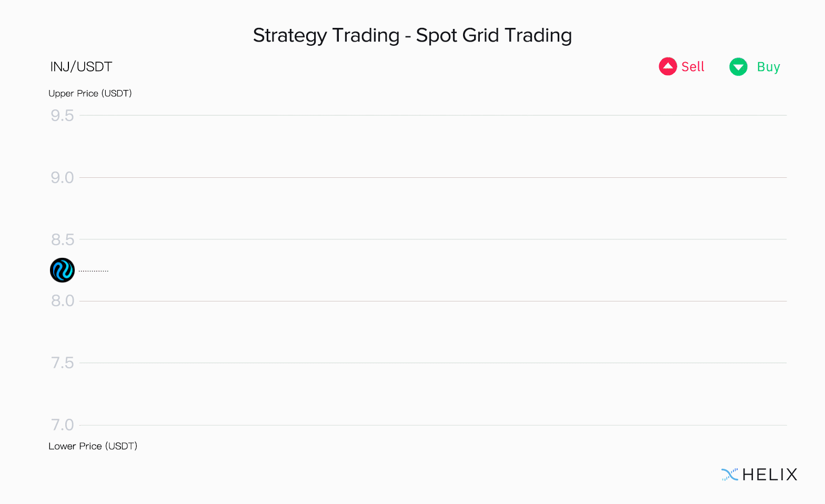Click the Buy legend label
825x504 pixels.
coord(768,67)
